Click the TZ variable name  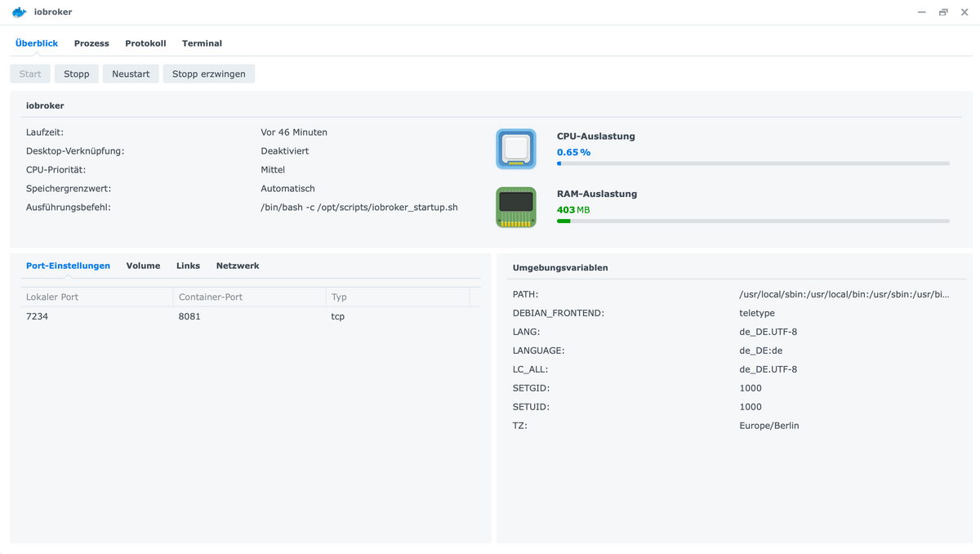point(520,426)
